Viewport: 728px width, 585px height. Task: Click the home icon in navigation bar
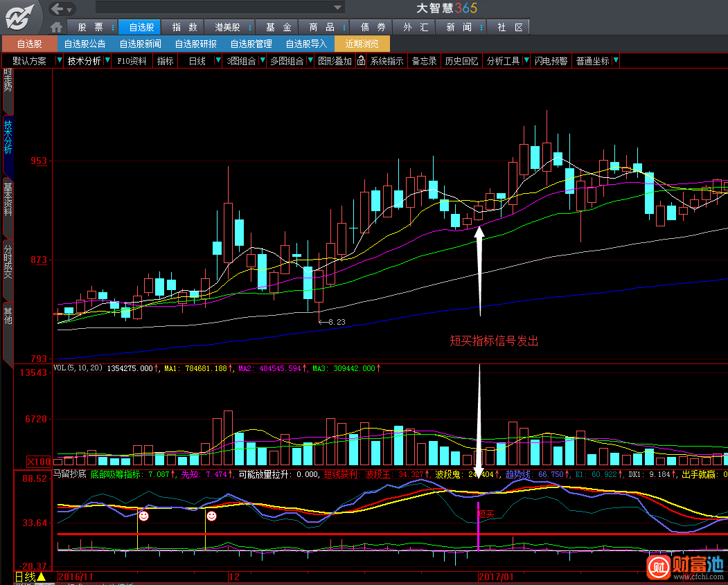pos(56,28)
